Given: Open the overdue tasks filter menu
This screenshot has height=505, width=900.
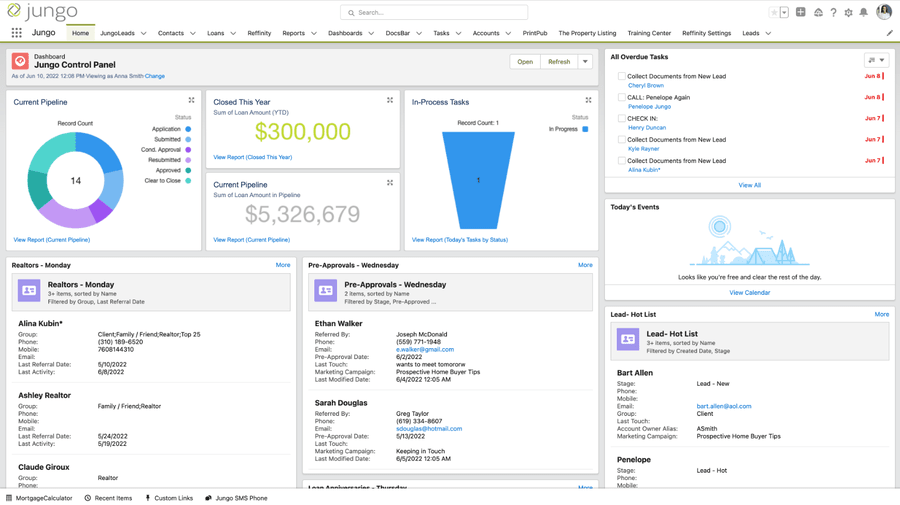Looking at the screenshot, I should [x=876, y=60].
